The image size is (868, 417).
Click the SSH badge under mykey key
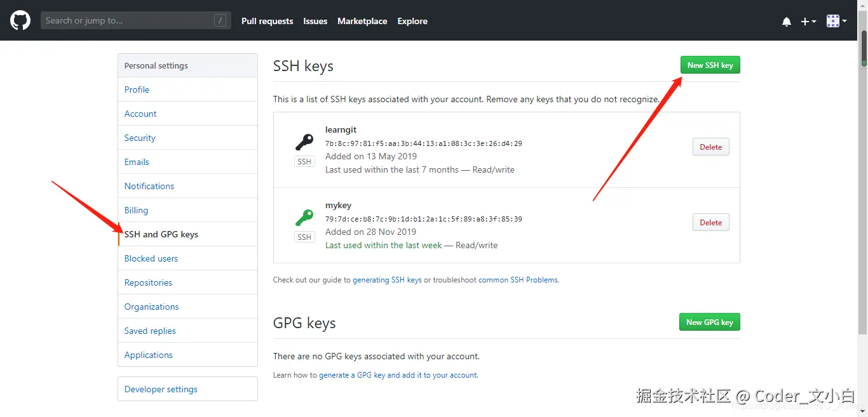point(304,237)
